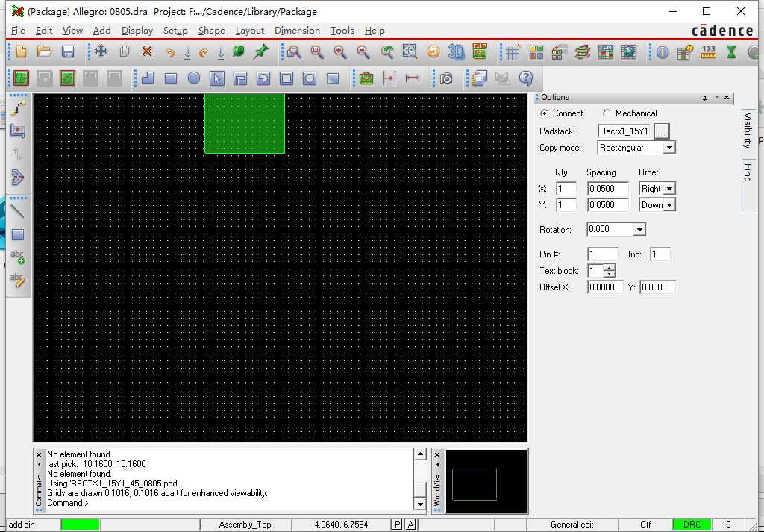This screenshot has width=764, height=532.
Task: Select the Connect radio button
Action: [x=544, y=113]
